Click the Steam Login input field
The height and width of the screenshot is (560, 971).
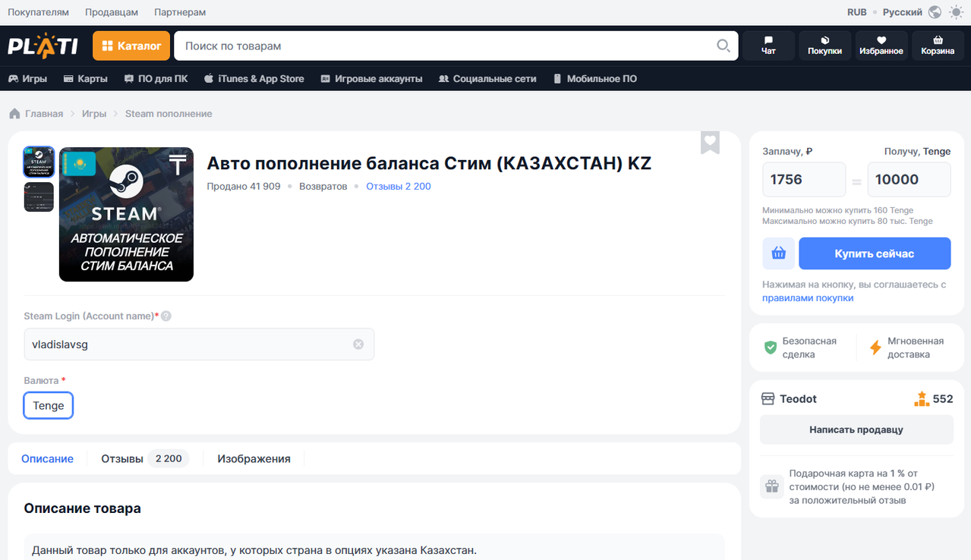click(x=199, y=344)
